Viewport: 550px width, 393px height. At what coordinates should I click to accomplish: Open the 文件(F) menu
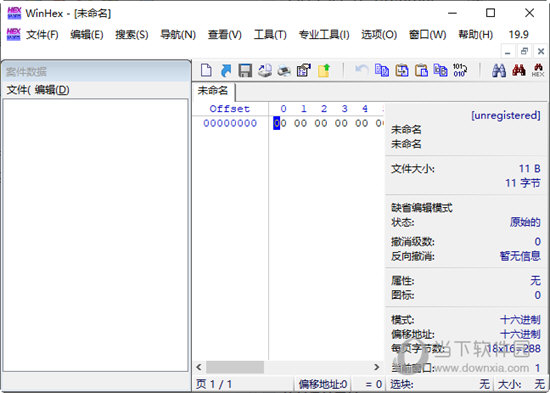42,34
